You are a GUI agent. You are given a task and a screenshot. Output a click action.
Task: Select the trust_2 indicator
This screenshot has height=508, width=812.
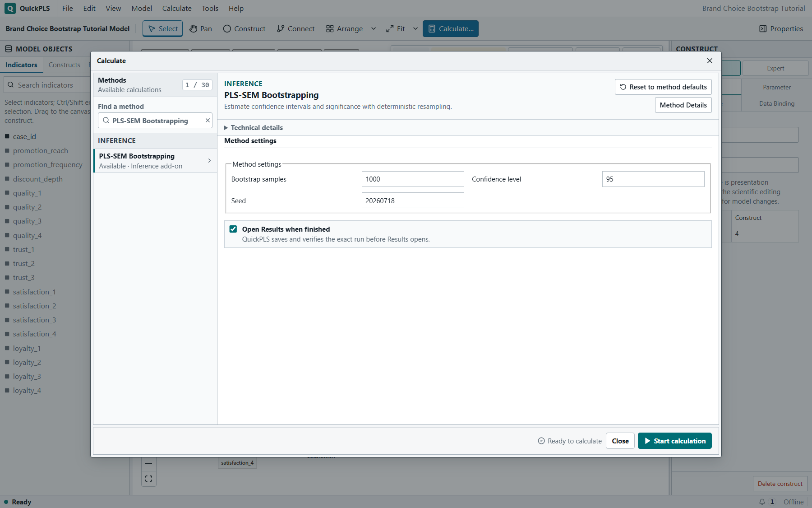click(24, 263)
